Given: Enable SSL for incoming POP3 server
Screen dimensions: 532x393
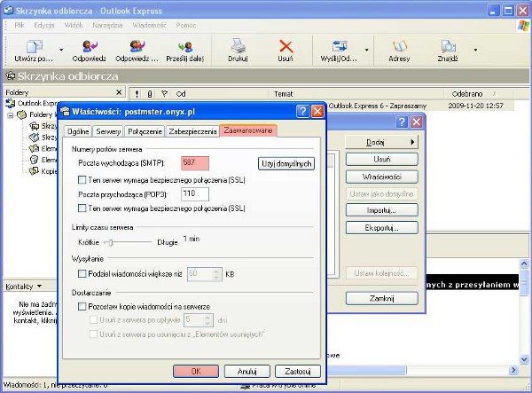Looking at the screenshot, I should point(82,208).
